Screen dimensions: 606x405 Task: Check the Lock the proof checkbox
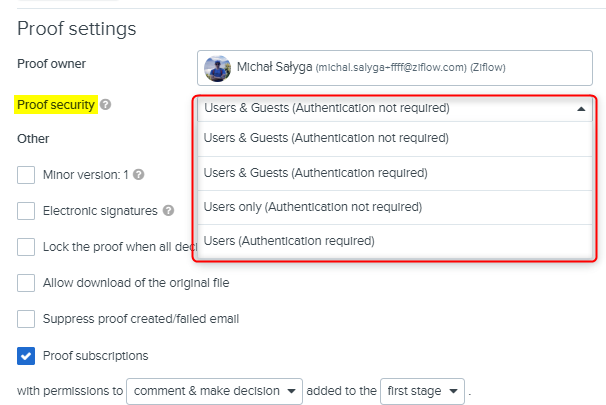click(26, 247)
